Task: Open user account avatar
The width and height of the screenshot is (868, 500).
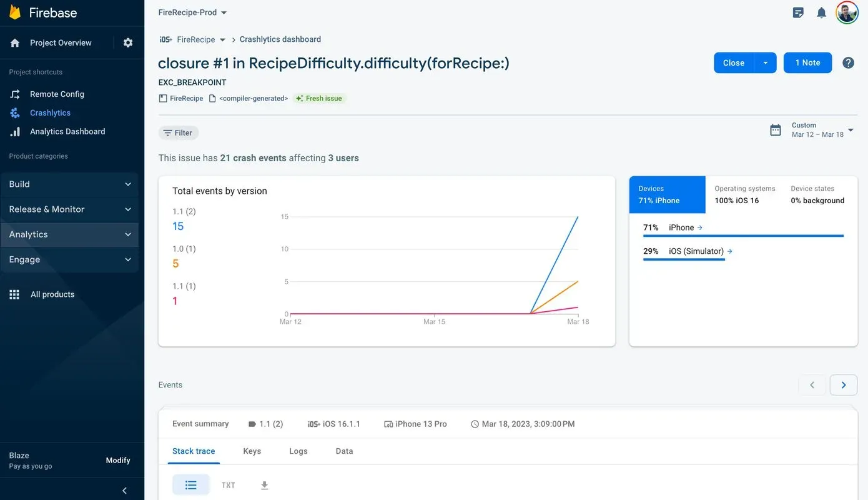Action: point(847,12)
